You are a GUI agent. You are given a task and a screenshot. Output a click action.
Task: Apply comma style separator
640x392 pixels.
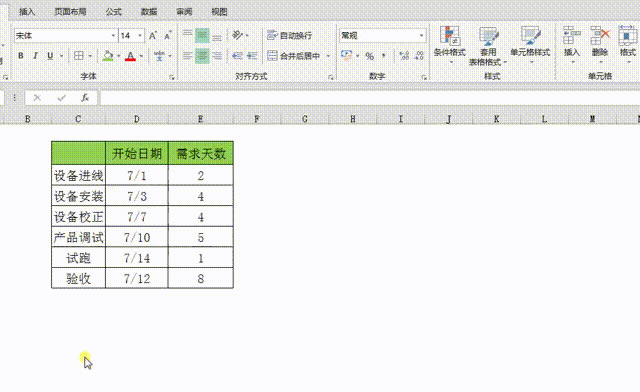(x=383, y=56)
